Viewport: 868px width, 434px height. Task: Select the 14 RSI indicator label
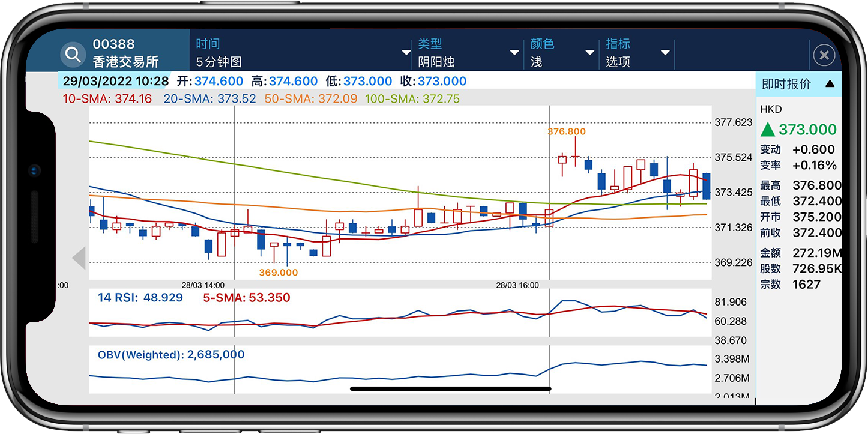click(140, 298)
